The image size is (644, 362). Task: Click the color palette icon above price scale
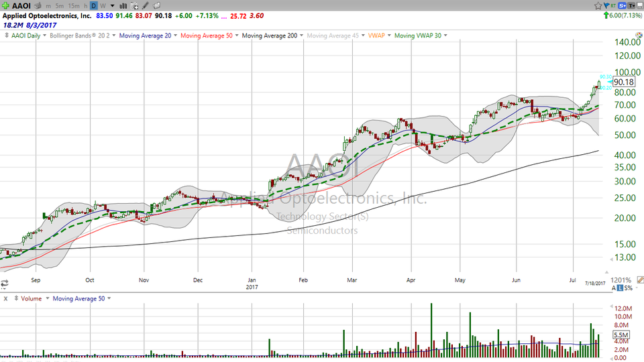click(x=639, y=36)
